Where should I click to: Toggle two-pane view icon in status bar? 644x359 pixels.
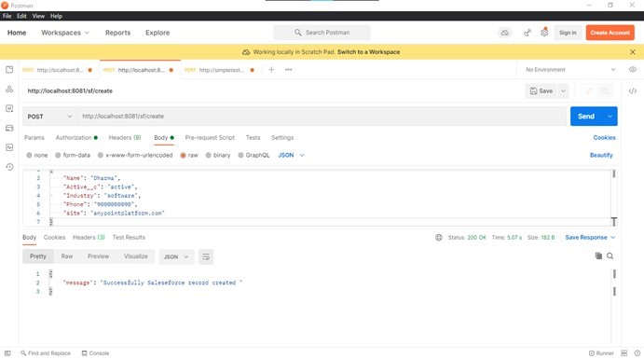623,353
